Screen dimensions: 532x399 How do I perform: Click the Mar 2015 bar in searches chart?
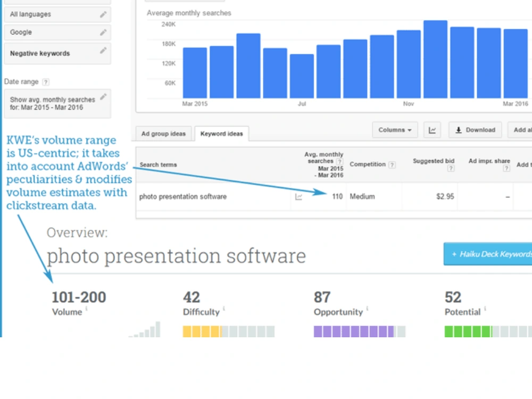(x=195, y=73)
